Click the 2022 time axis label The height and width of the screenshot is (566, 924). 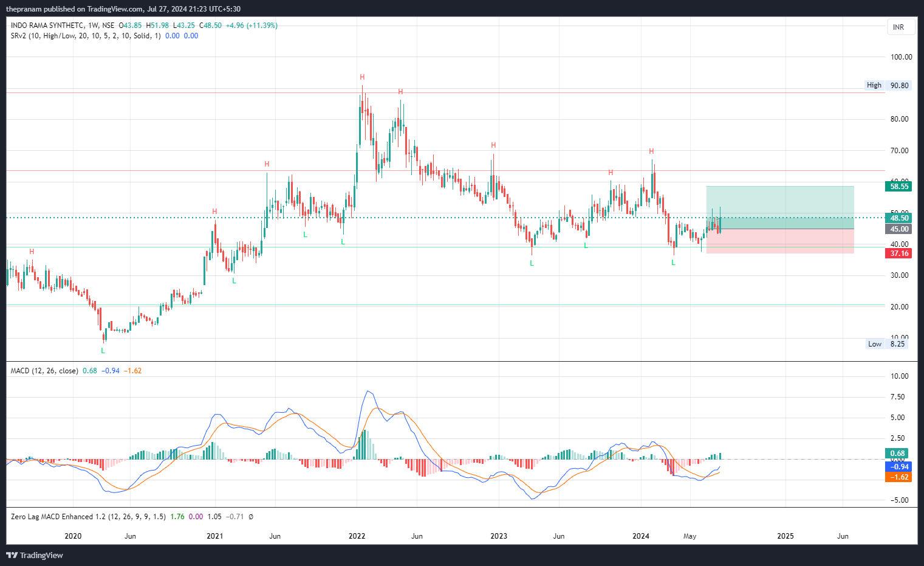(x=357, y=536)
